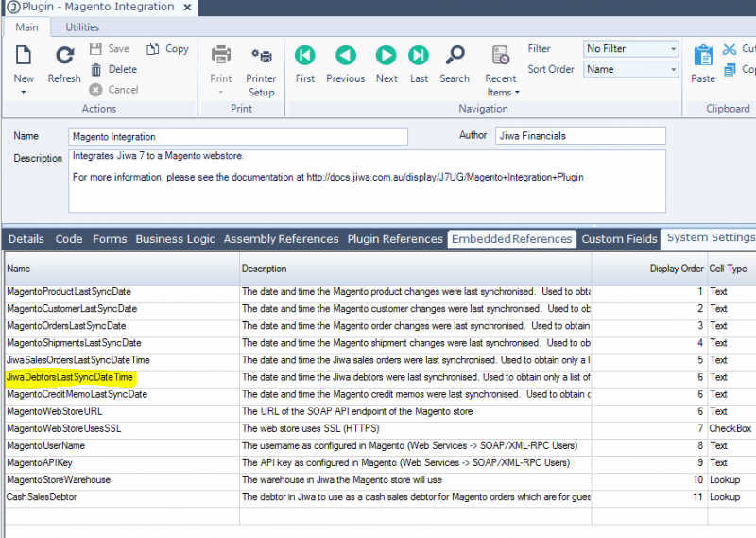Select the Business Logic tab
Image resolution: width=756 pixels, height=538 pixels.
(x=175, y=239)
